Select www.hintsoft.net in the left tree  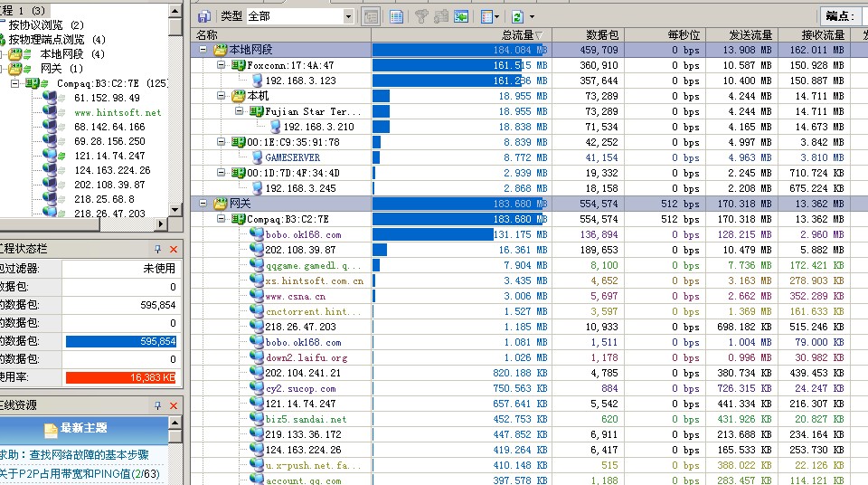[118, 112]
